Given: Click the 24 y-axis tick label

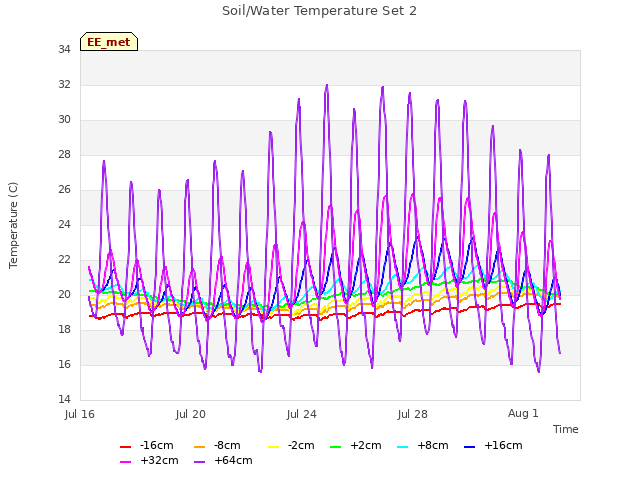Looking at the screenshot, I should tap(64, 224).
